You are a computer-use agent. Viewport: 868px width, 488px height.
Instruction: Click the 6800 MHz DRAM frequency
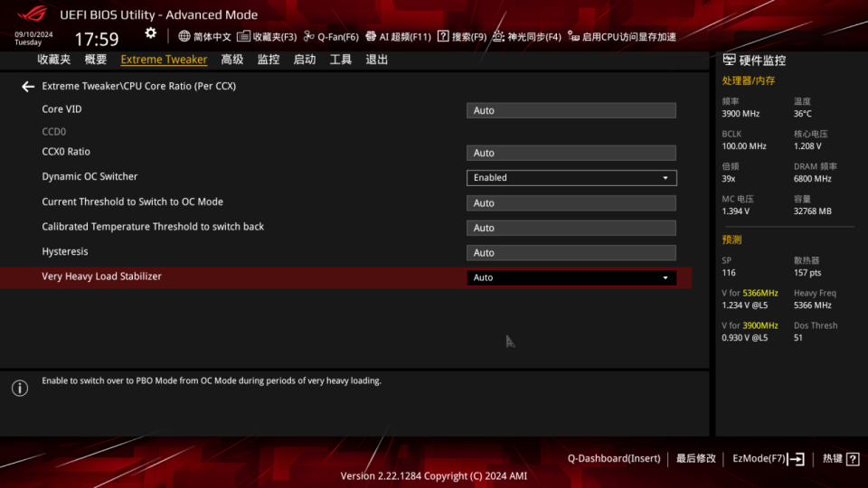tap(813, 179)
